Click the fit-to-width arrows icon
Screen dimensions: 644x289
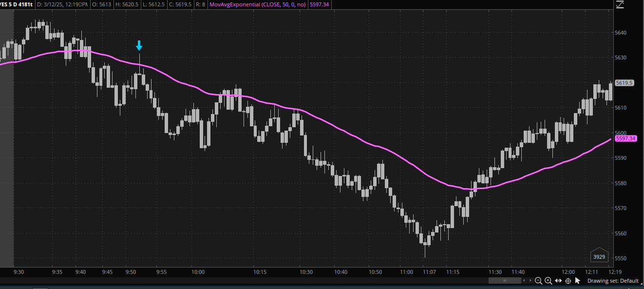(558, 281)
